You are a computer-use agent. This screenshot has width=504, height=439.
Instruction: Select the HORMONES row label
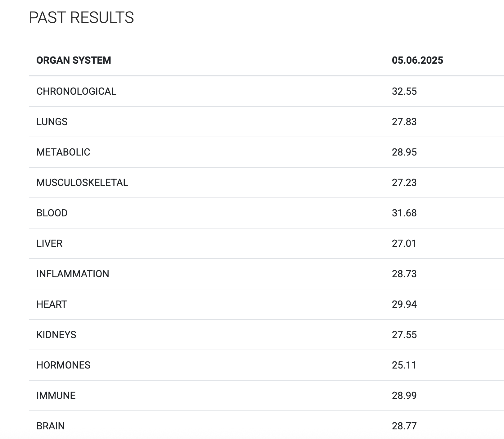click(x=63, y=365)
